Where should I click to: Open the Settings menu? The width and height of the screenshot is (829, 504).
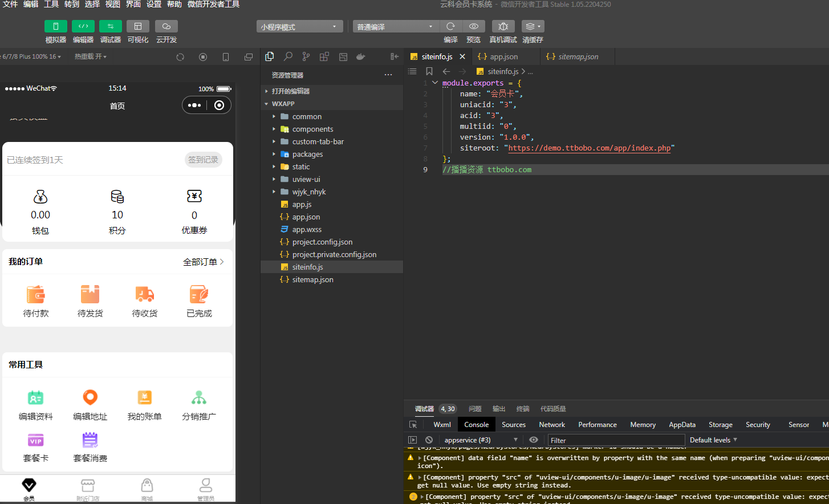[154, 4]
